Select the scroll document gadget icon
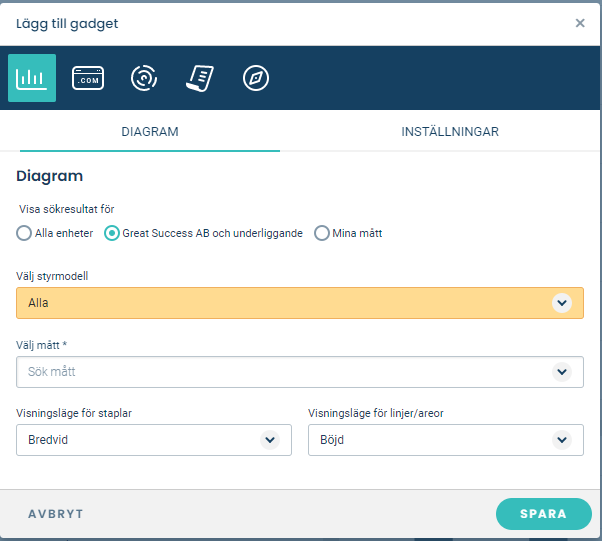This screenshot has height=541, width=602. 200,78
